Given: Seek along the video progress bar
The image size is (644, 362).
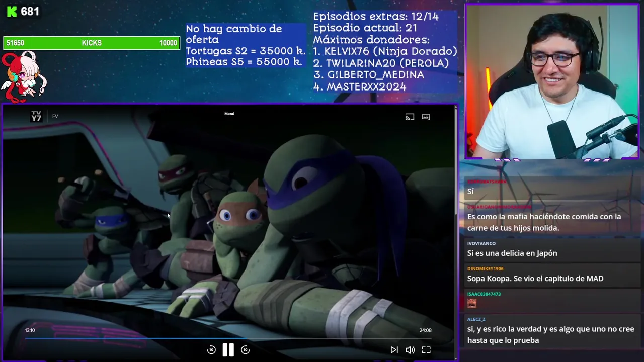Looking at the screenshot, I should click(x=228, y=338).
